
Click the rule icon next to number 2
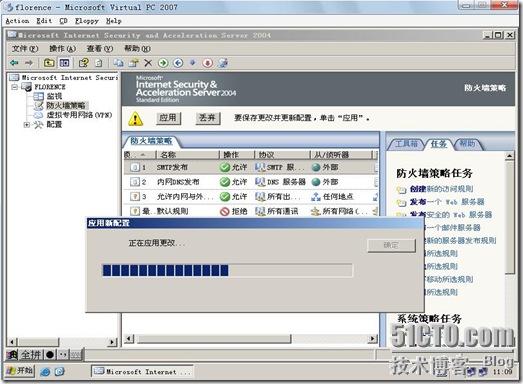coord(135,182)
